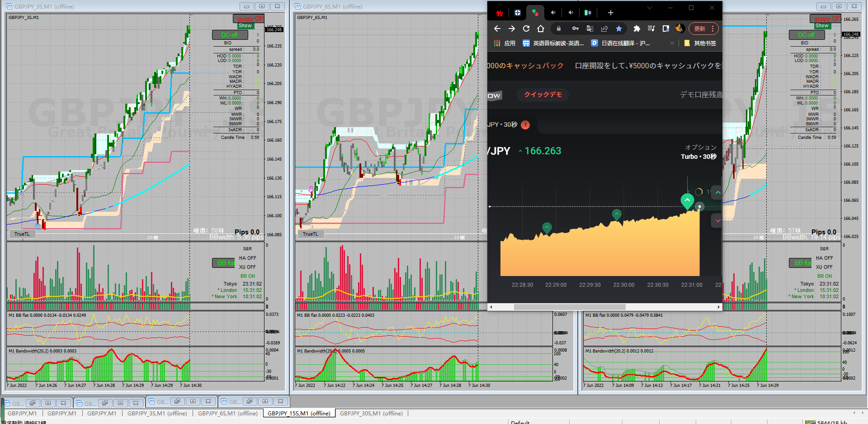Image resolution: width=868 pixels, height=424 pixels.
Task: Open the media playlist control icon
Action: pyautogui.click(x=651, y=29)
